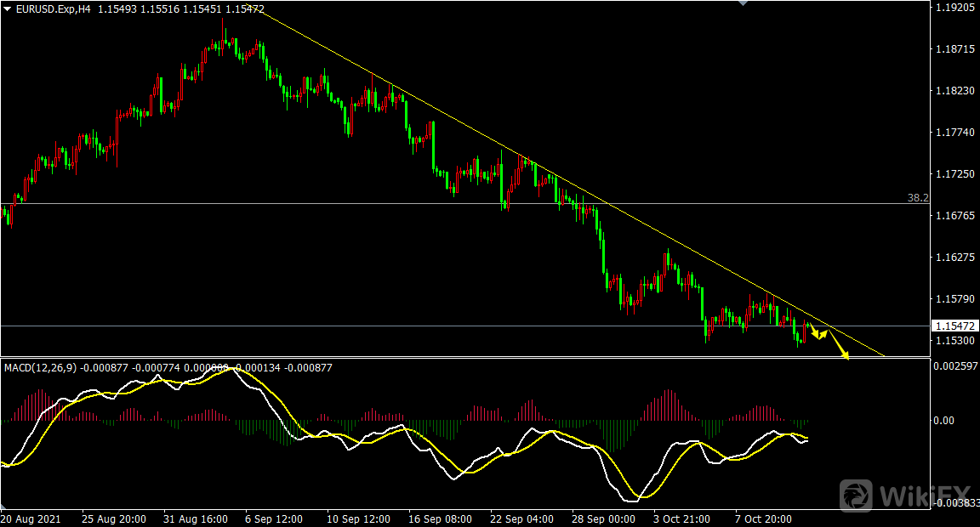Click time axis label 28 Sep 00:00
Screen dimensions: 980x527
pos(603,518)
